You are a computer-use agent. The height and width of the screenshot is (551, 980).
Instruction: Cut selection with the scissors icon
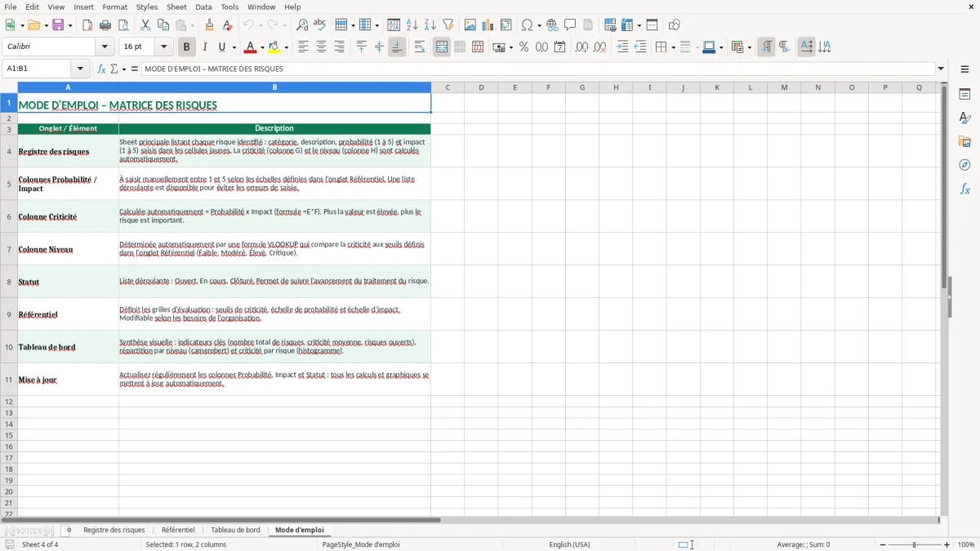145,25
